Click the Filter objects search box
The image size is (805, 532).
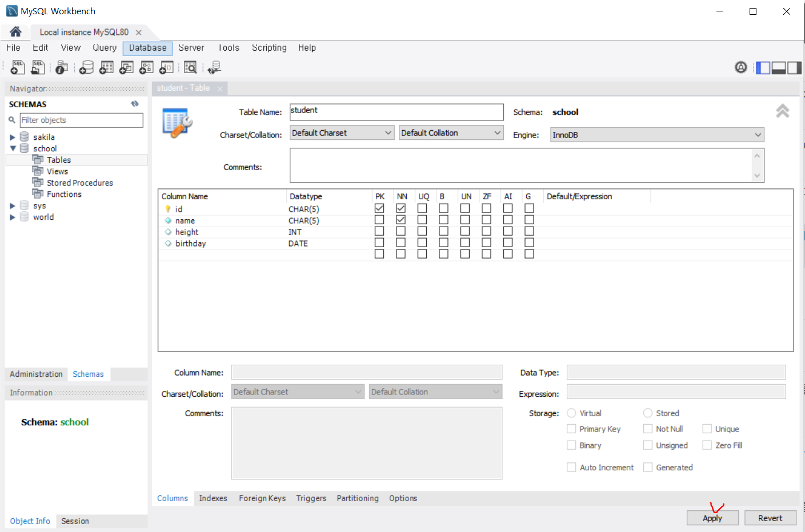pos(81,120)
